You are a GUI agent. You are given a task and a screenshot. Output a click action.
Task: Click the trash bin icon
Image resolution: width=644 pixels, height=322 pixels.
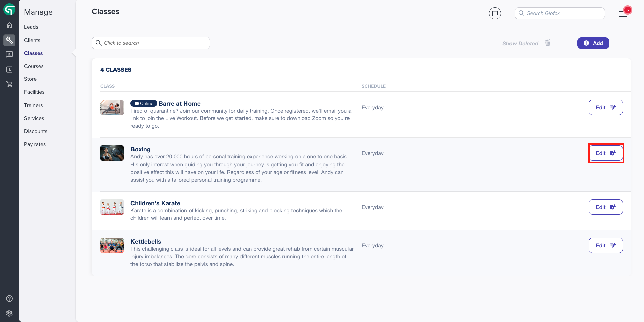(x=548, y=43)
